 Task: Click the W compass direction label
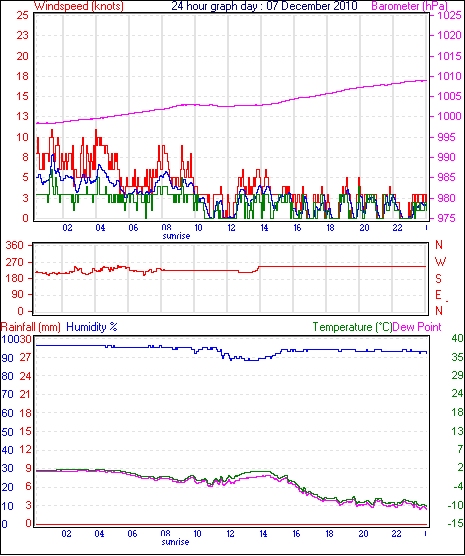coord(440,262)
